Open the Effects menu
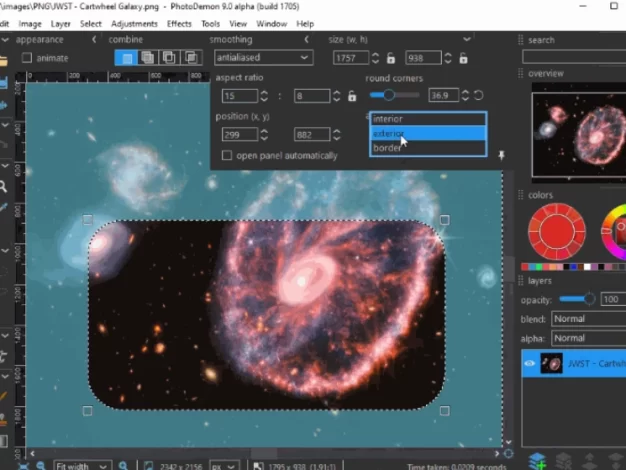The height and width of the screenshot is (470, 626). pyautogui.click(x=179, y=24)
